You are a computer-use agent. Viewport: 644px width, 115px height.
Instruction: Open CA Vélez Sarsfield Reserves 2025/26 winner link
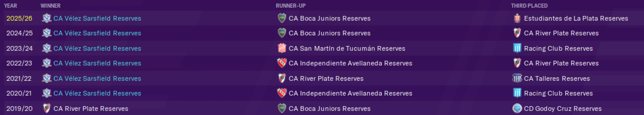click(x=97, y=18)
